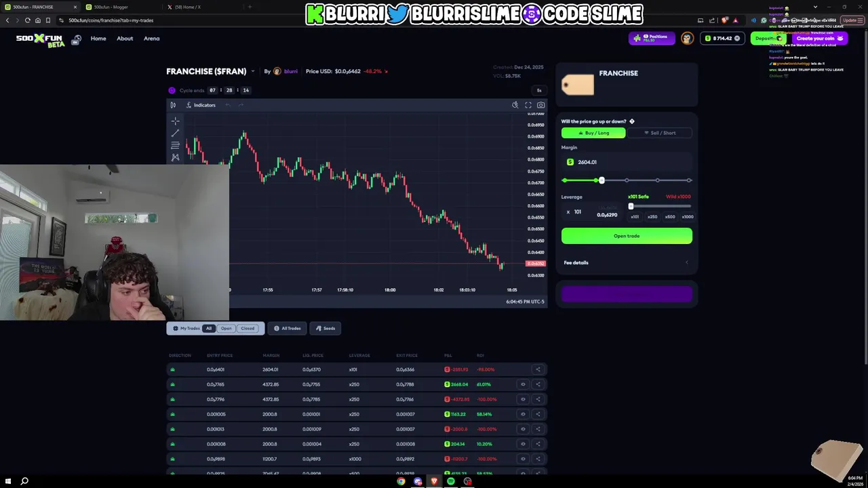Click the Windows Start button
Screen dimensions: 868x488
pyautogui.click(x=7, y=481)
